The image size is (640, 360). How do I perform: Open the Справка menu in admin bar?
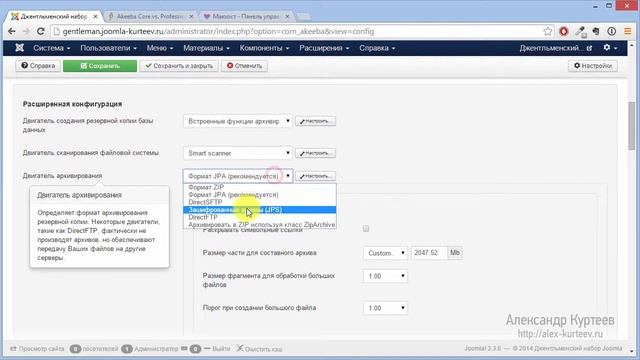(x=377, y=48)
